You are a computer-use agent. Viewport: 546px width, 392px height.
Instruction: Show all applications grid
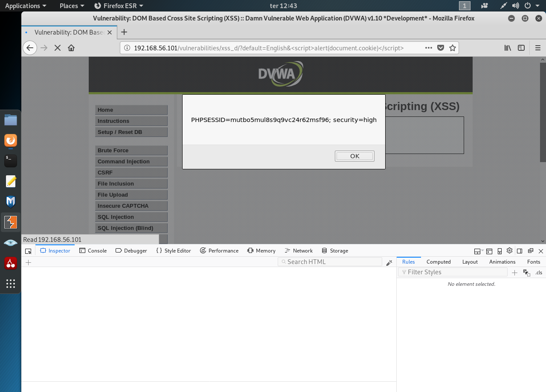11,284
